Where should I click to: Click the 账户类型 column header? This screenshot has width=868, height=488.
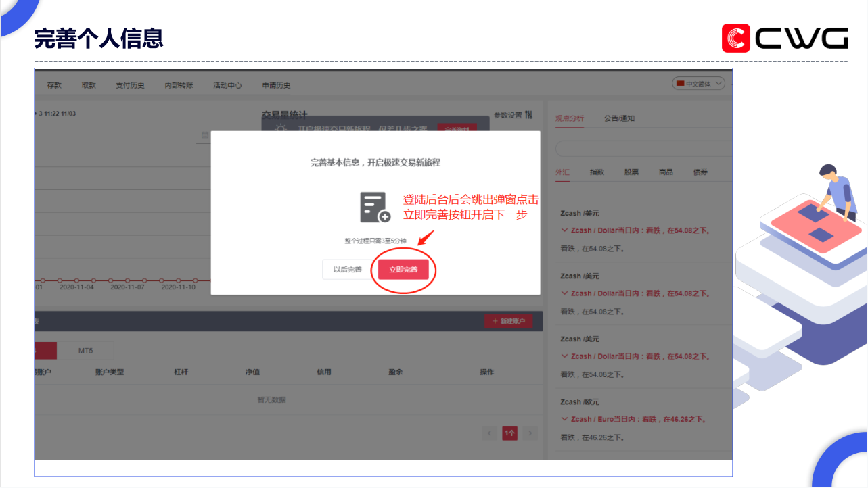(110, 372)
